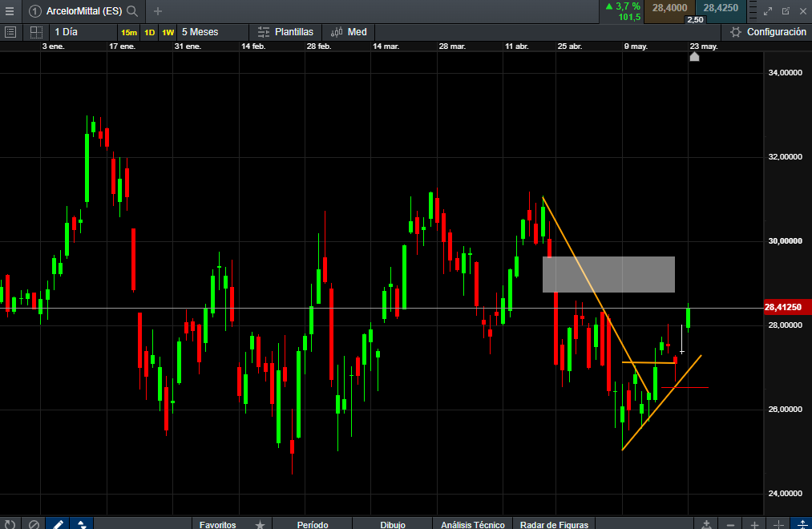Click the star favorites icon
The width and height of the screenshot is (812, 529).
pos(260,524)
